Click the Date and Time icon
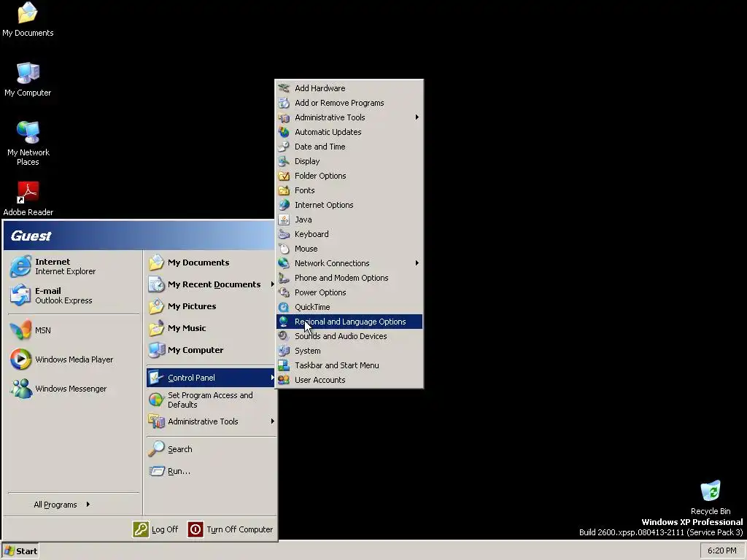 point(284,147)
